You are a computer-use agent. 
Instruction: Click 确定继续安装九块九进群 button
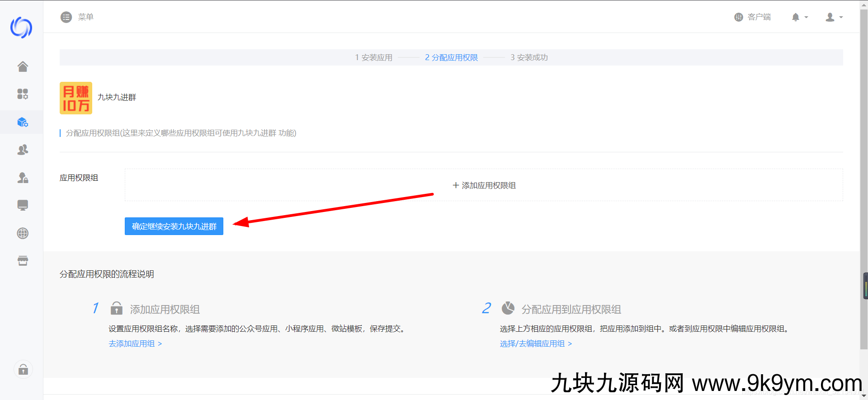point(174,226)
